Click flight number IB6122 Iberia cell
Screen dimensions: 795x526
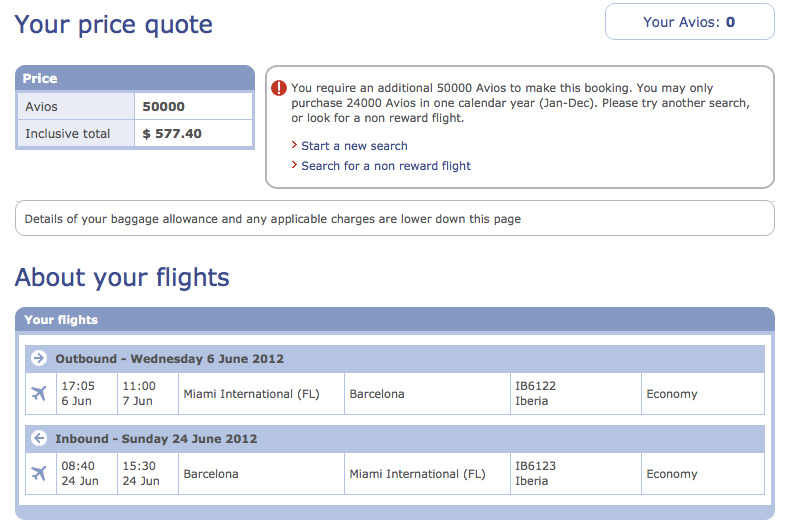tap(575, 394)
